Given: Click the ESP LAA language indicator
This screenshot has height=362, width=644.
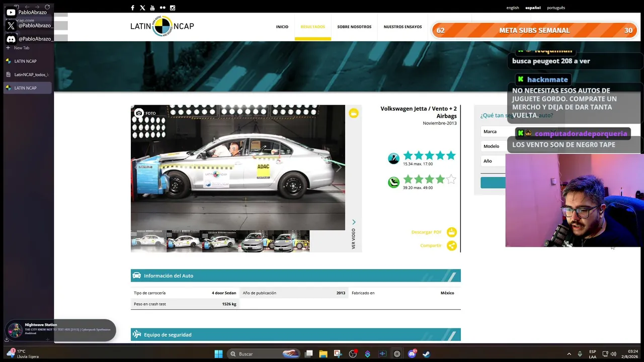Looking at the screenshot, I should [593, 354].
